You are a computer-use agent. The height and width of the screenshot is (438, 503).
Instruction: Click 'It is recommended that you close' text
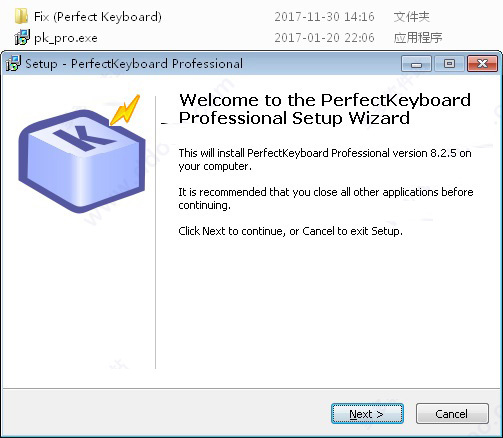326,199
